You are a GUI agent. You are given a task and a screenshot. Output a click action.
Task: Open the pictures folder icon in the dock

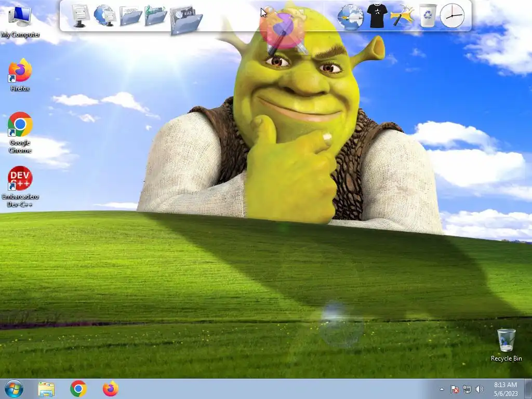click(x=186, y=20)
